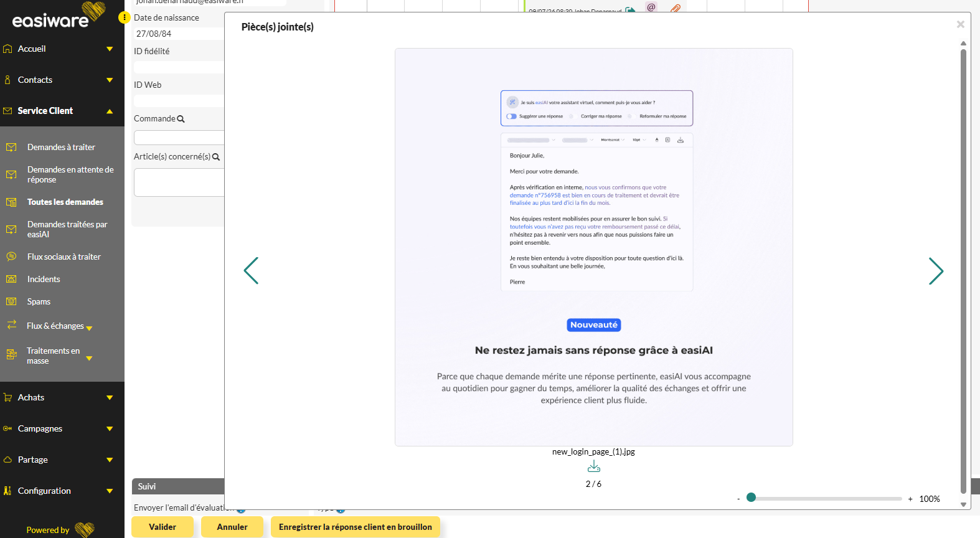Screen dimensions: 980x538
Task: Show the previous attachment with left arrow
Action: coord(251,271)
